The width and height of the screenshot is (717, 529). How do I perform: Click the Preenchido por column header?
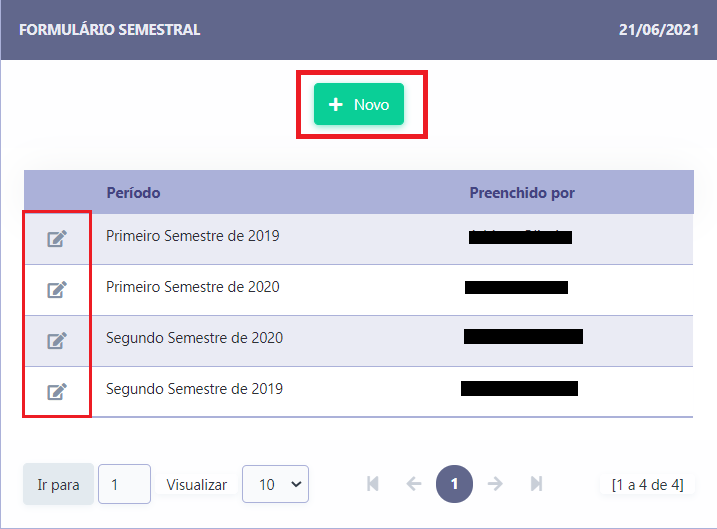coord(522,192)
